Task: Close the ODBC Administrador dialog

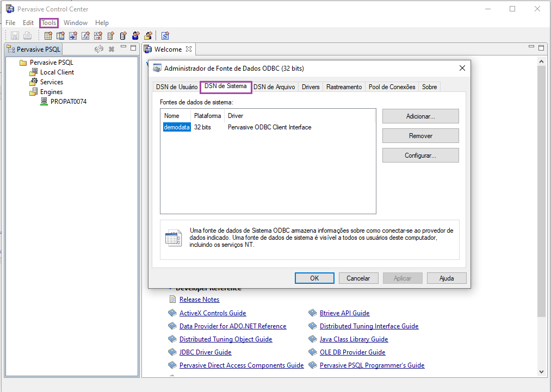Action: [x=462, y=68]
